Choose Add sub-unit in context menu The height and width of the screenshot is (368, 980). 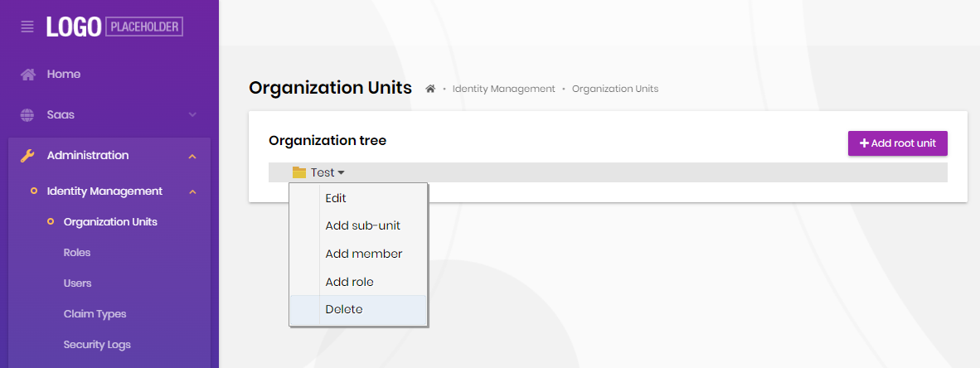coord(362,225)
